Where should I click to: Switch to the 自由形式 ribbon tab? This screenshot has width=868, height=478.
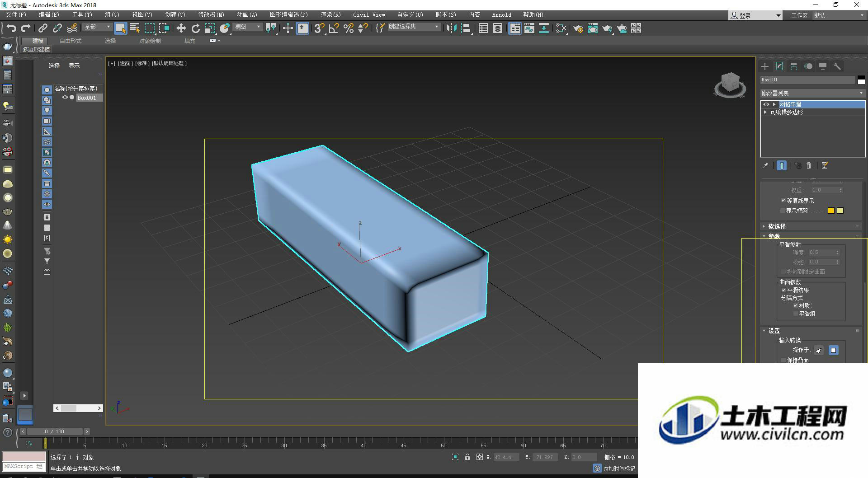tap(71, 41)
